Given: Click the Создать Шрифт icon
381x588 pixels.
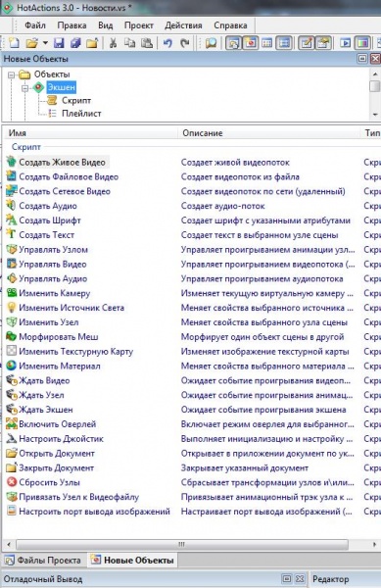Looking at the screenshot, I should pos(12,220).
